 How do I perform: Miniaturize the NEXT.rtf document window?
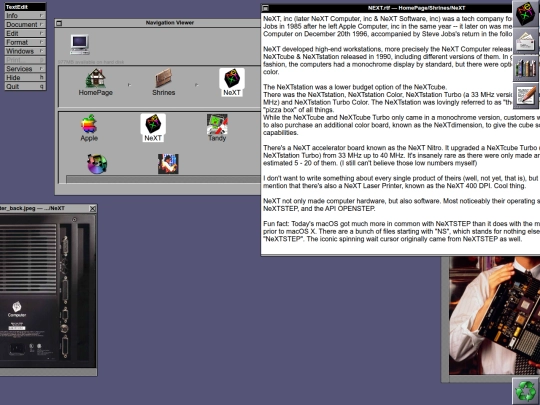tap(265, 8)
